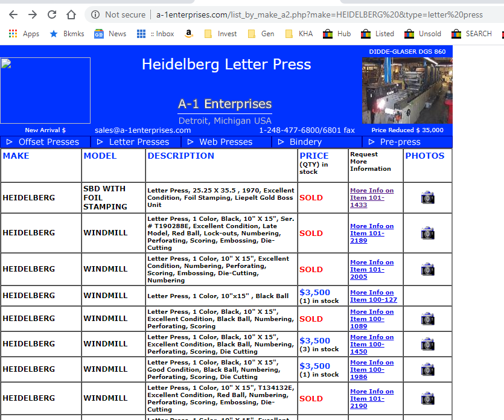This screenshot has width=504, height=420.
Task: Open the Invest bookmark folder
Action: point(221,34)
